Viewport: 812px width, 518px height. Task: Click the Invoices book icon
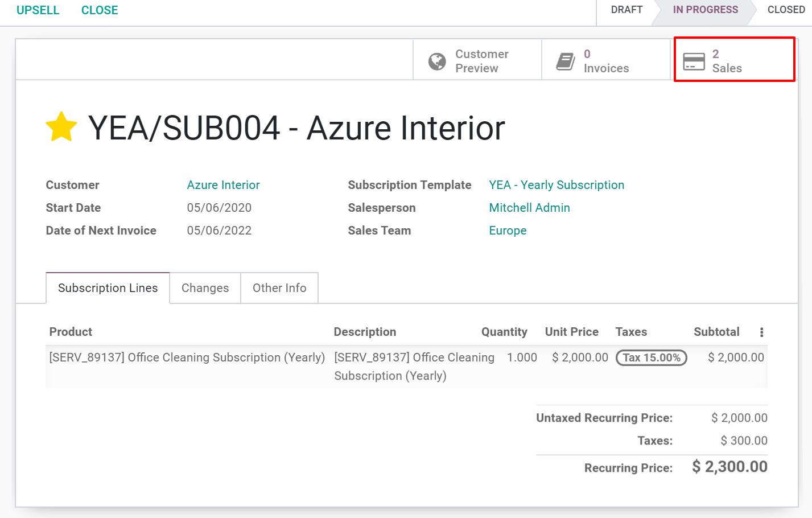566,60
